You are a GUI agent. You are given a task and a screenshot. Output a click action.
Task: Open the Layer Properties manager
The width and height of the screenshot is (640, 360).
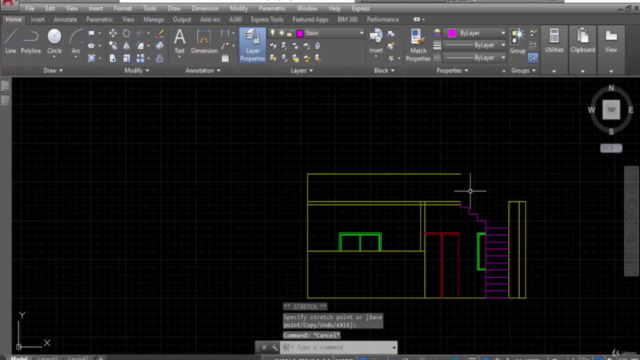click(x=253, y=45)
